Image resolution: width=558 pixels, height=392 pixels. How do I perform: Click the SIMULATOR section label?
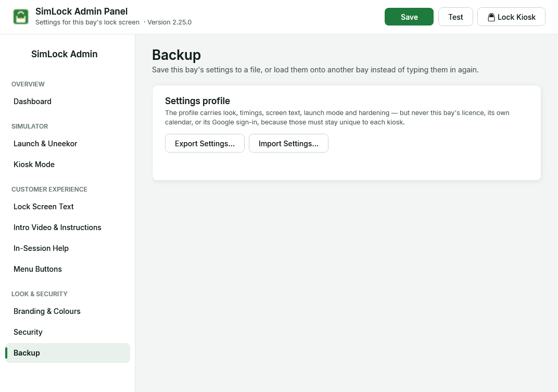click(x=30, y=127)
